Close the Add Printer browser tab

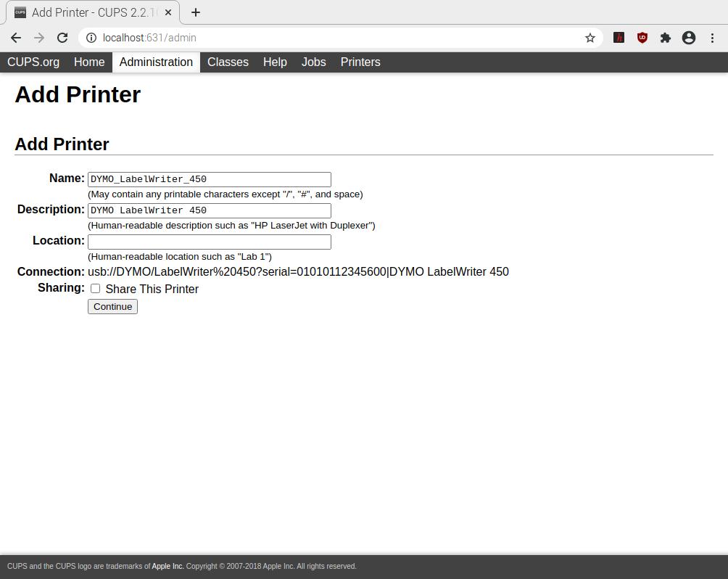click(x=168, y=12)
